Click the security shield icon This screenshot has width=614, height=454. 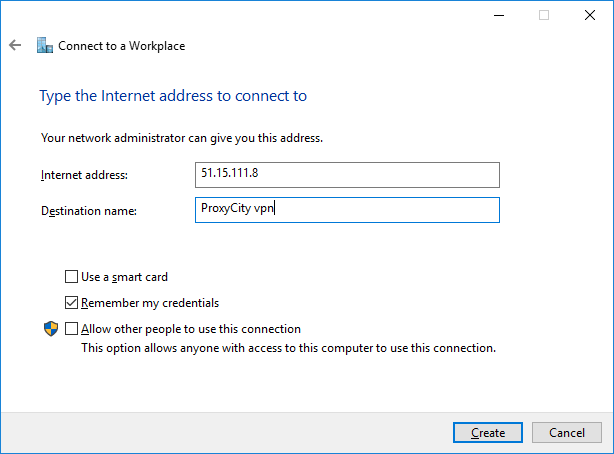50,328
